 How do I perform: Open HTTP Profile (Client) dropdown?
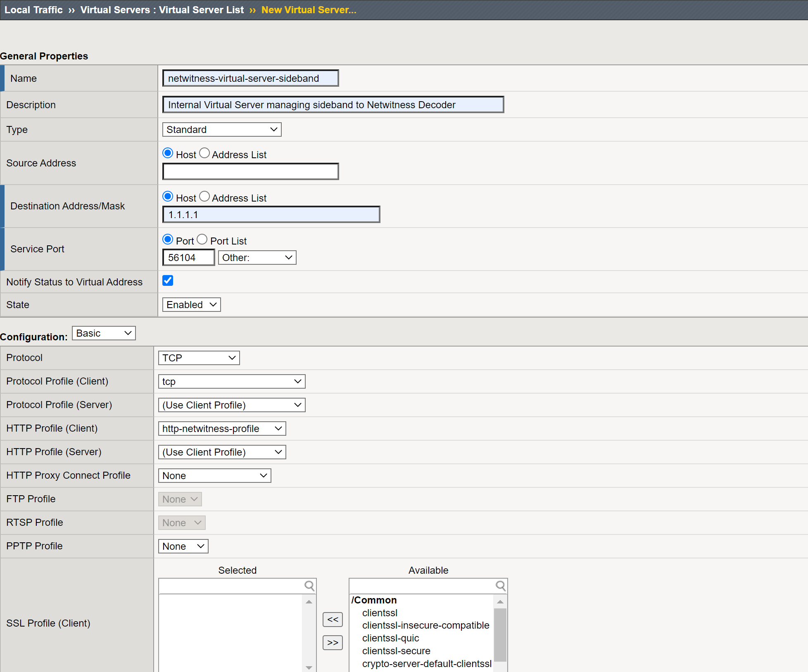pyautogui.click(x=222, y=429)
